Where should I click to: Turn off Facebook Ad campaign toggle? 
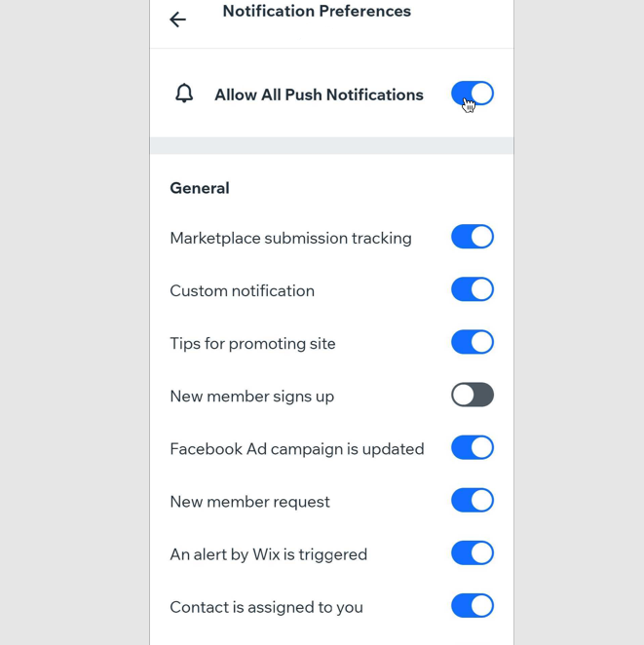pos(473,447)
